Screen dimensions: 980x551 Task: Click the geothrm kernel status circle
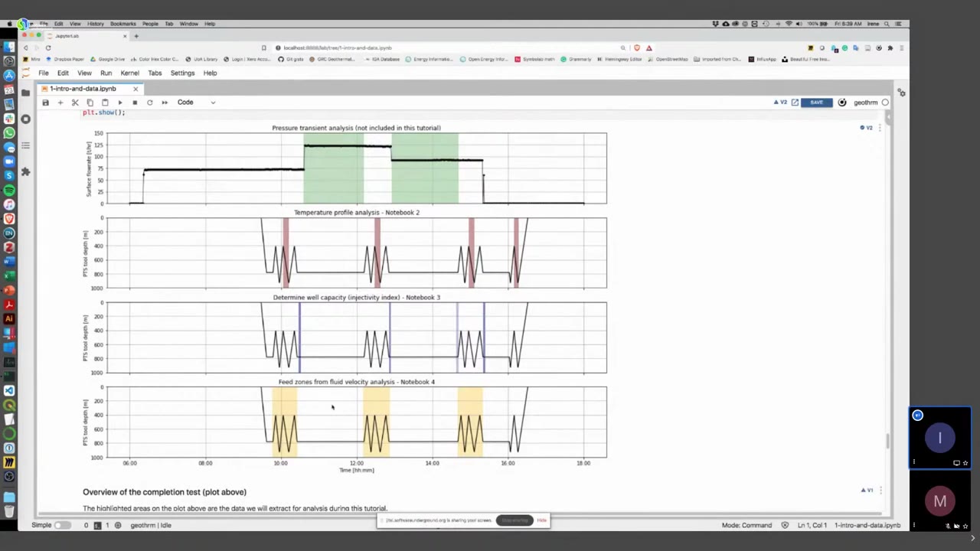884,102
